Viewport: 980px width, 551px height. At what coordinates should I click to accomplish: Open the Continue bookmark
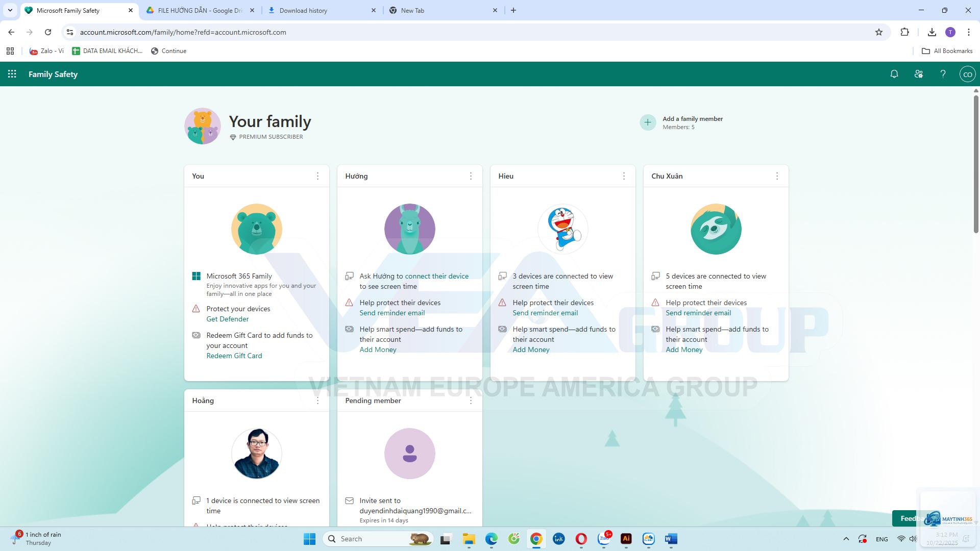pos(168,51)
